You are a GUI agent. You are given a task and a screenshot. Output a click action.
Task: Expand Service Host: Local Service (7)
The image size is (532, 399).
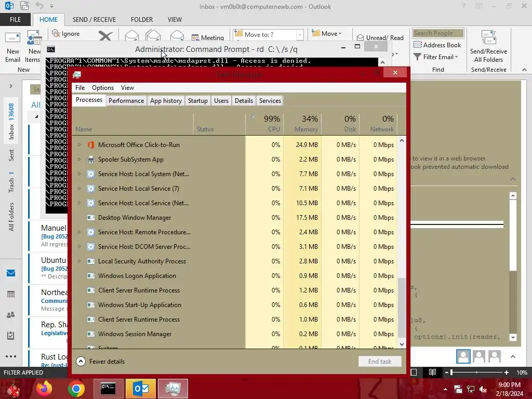[79, 188]
